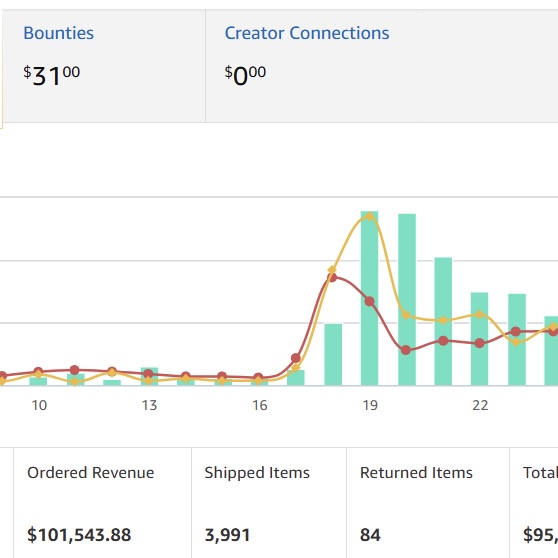Click the Shipped Items heading

pos(257,473)
